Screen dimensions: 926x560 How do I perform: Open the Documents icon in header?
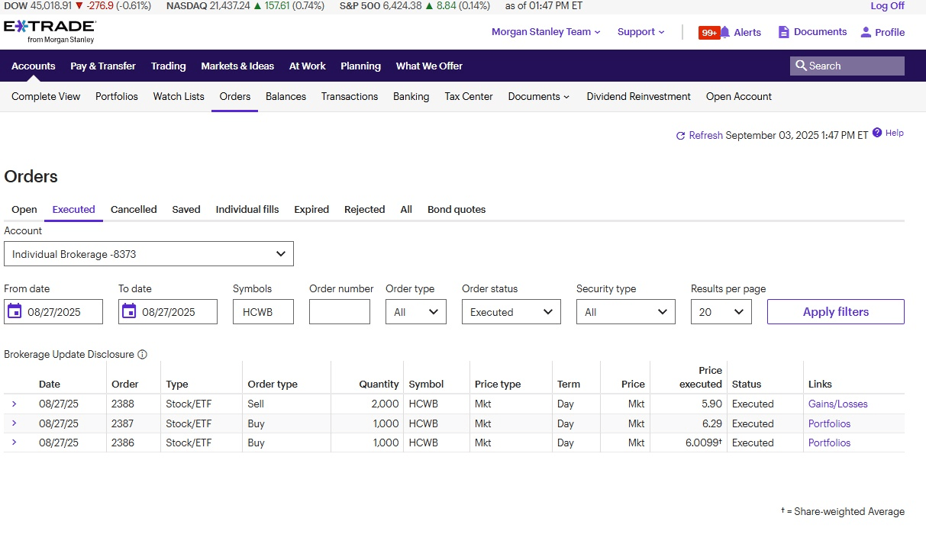783,32
